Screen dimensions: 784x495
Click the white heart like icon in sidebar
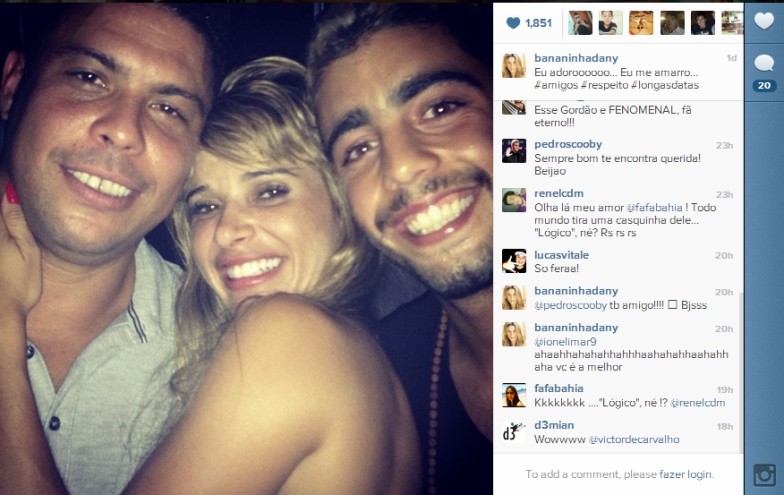click(764, 21)
